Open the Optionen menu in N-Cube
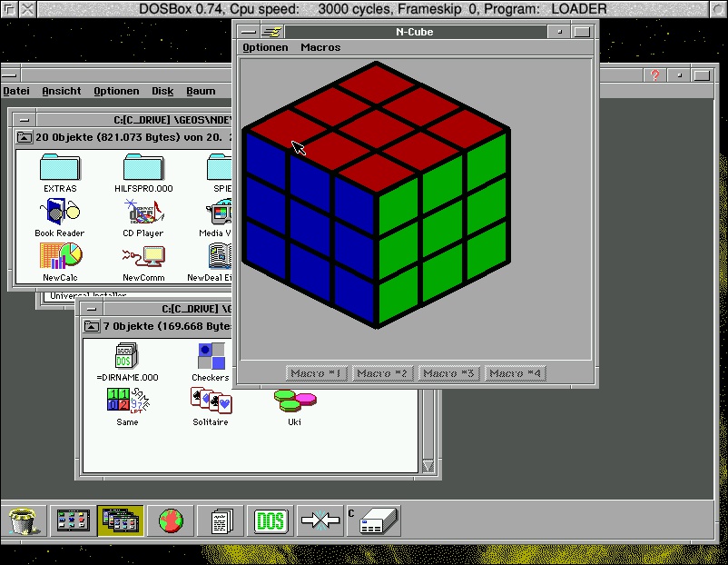The height and width of the screenshot is (565, 728). (265, 47)
